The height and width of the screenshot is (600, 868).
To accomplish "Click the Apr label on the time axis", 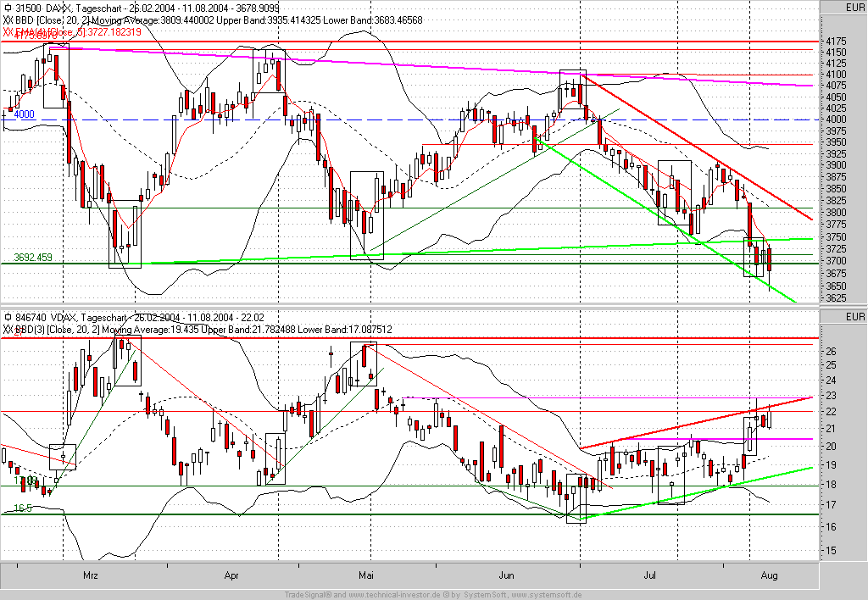I will (x=231, y=575).
